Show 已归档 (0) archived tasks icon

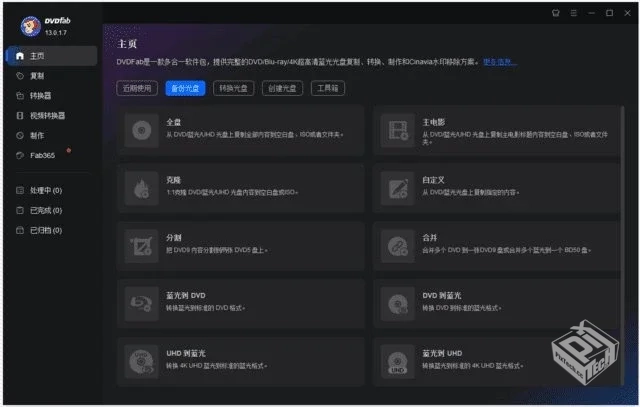(x=20, y=230)
